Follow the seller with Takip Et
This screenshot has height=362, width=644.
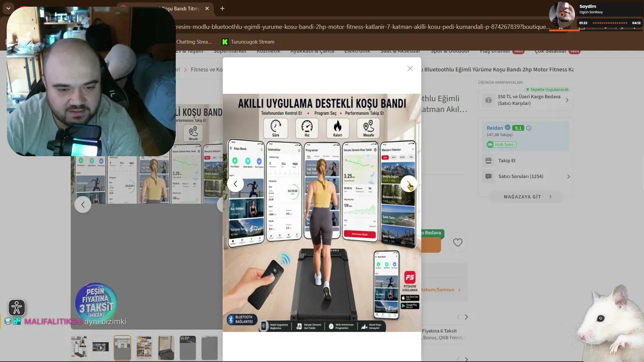coord(507,160)
